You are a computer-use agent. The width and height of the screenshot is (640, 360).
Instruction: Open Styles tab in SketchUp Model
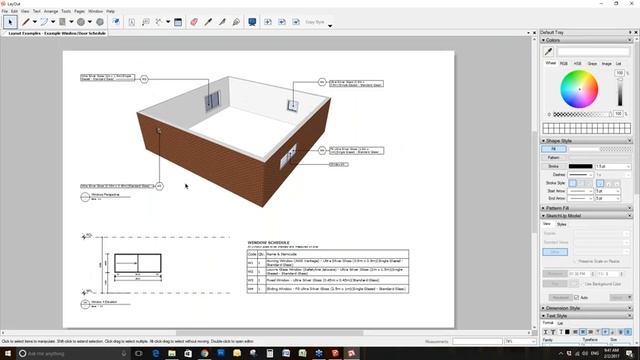point(562,224)
